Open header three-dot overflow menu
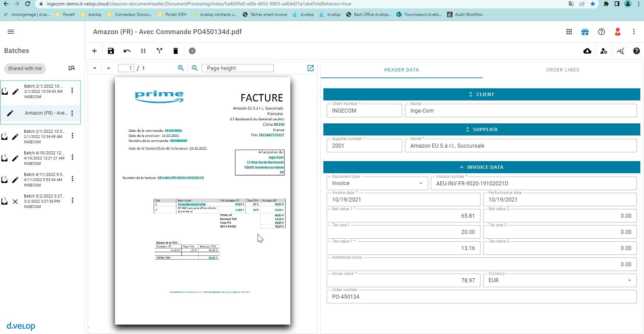644x334 pixels. [x=634, y=32]
